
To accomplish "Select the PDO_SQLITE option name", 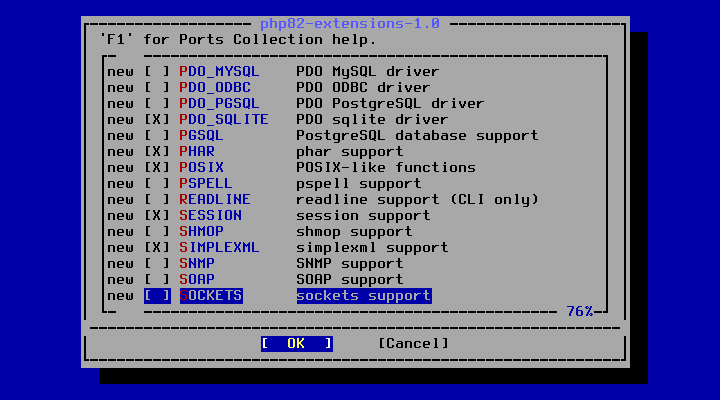I will 224,120.
